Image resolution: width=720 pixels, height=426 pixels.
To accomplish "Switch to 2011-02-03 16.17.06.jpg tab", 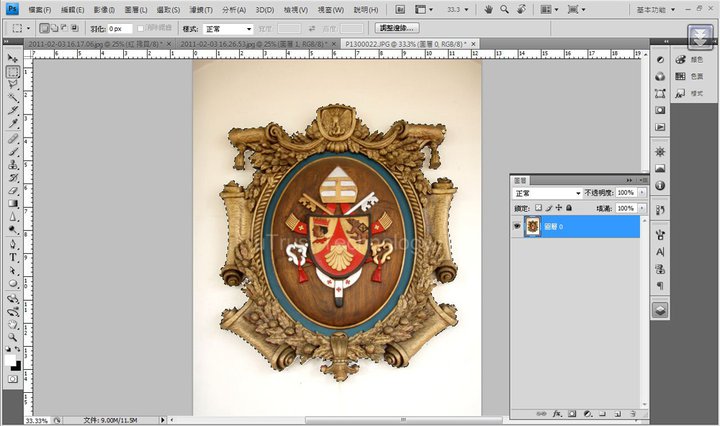I will point(94,44).
